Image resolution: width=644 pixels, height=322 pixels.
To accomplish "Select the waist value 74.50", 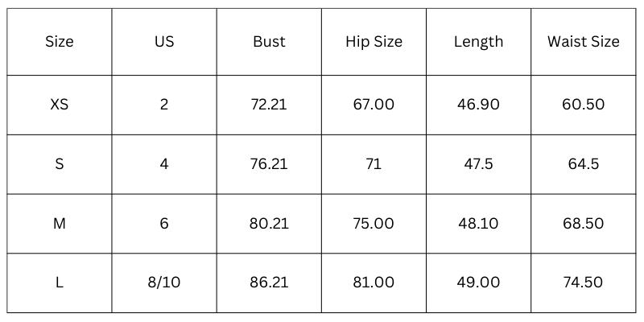I will [x=584, y=283].
